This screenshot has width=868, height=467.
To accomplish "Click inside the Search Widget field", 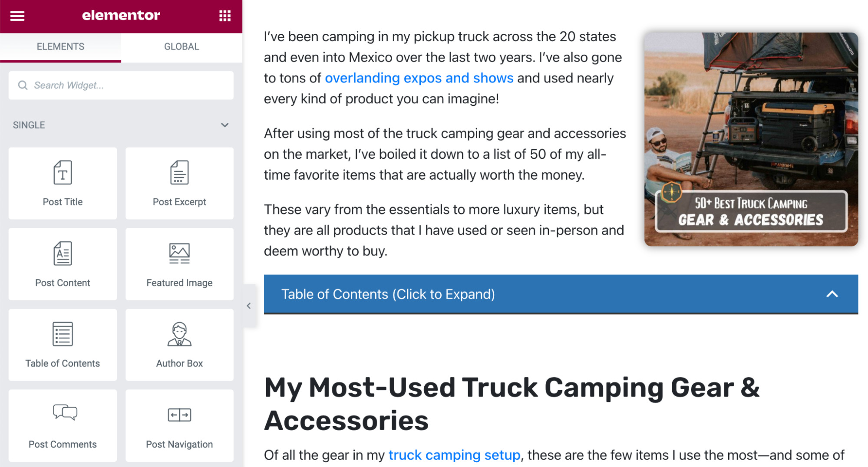I will [x=121, y=85].
